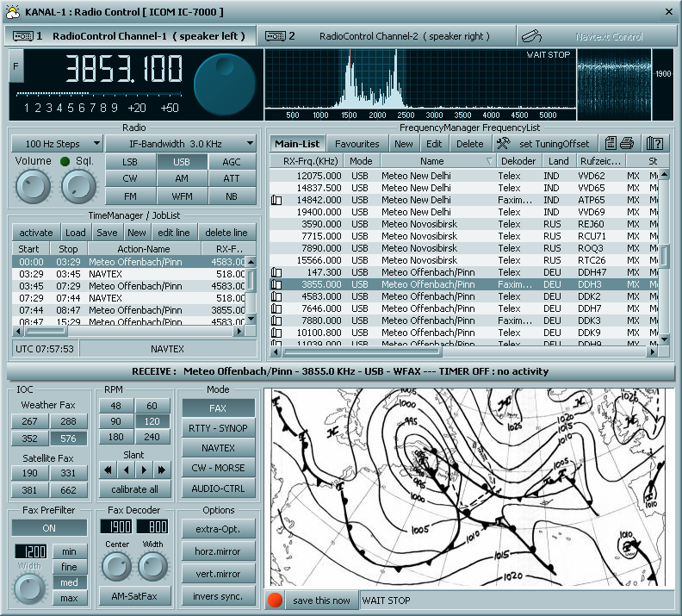
Task: Click the printer icon in FrequencyManager toolbar
Action: [x=627, y=144]
